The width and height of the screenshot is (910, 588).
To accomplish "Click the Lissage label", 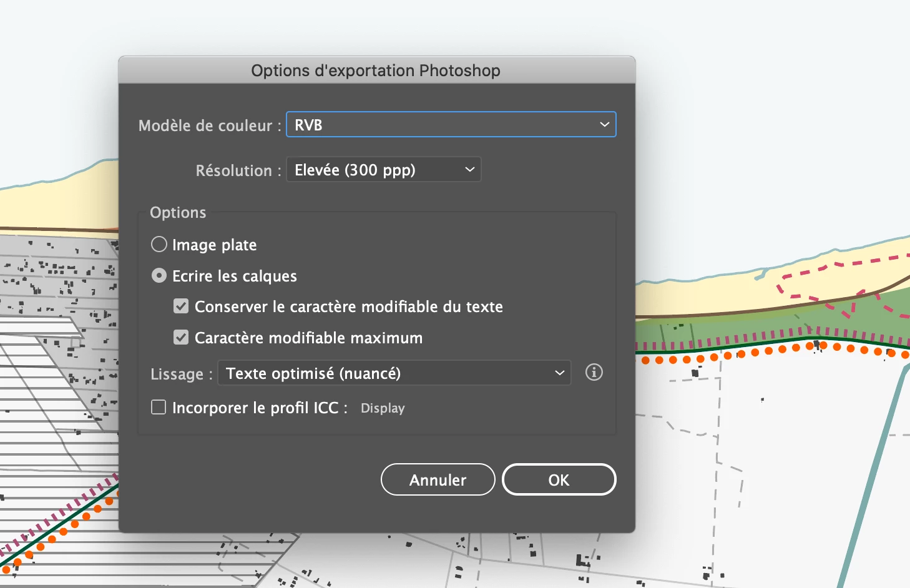I will [182, 374].
